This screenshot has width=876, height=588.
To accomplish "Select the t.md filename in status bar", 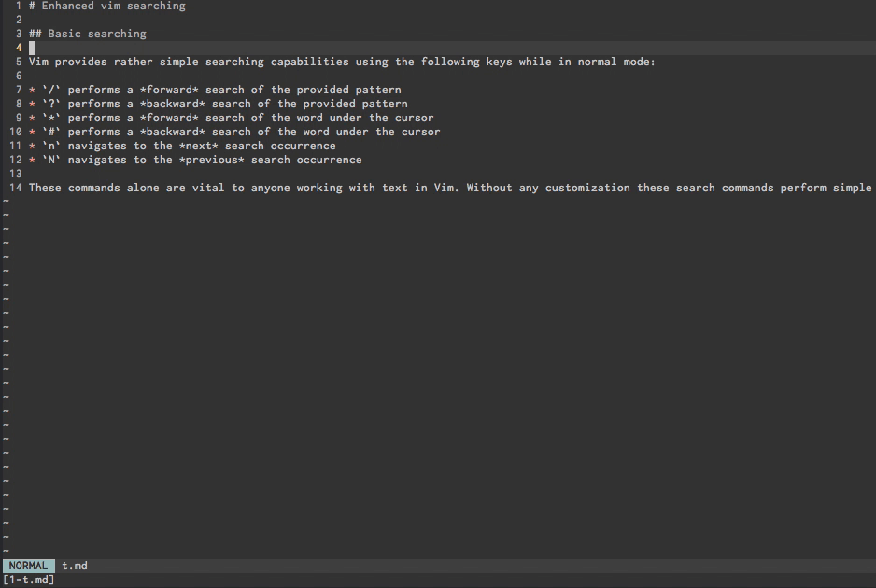I will [75, 566].
